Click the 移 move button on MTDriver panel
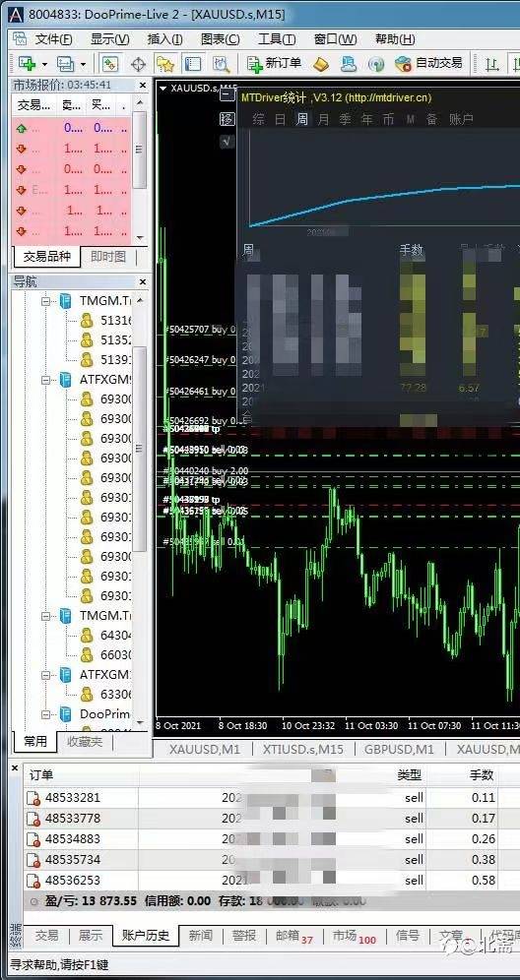 (227, 119)
